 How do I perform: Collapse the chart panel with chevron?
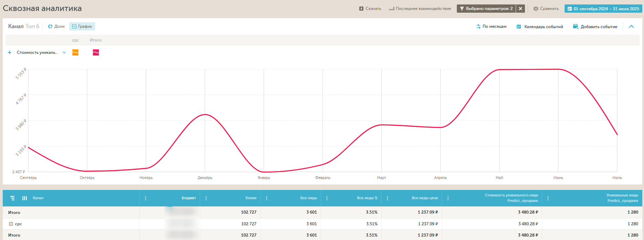631,26
